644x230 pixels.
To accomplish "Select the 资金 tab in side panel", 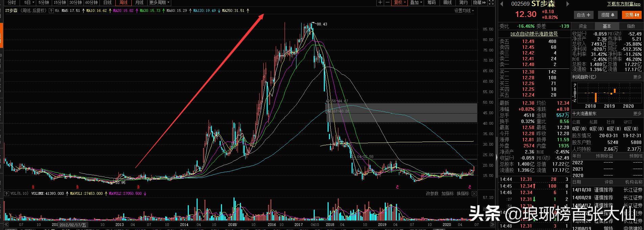I will [x=583, y=26].
